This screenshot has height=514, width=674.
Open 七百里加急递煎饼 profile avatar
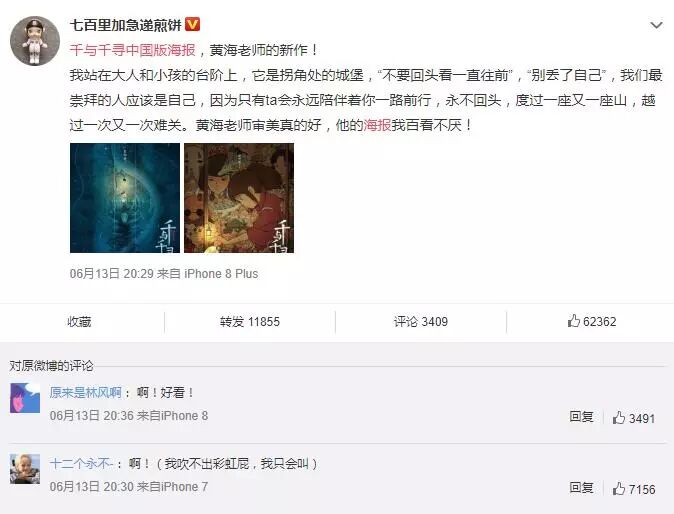pos(35,41)
